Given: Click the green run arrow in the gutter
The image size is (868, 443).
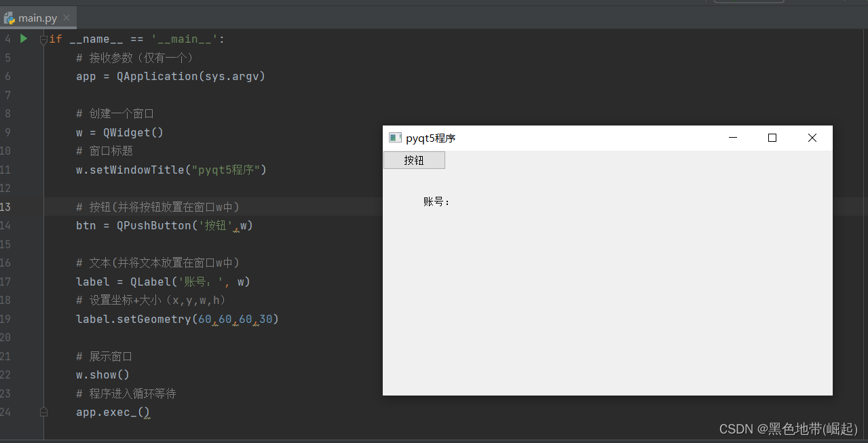Looking at the screenshot, I should click(24, 39).
